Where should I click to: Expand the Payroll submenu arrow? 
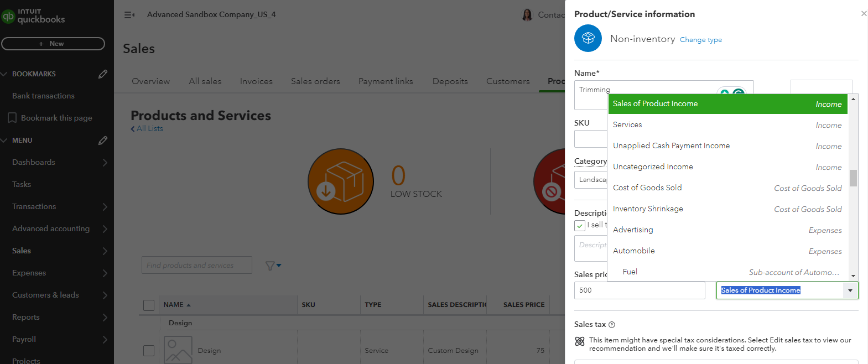coord(105,340)
